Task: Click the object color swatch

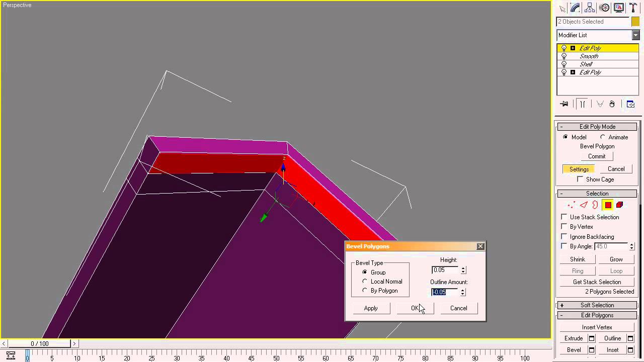Action: (635, 22)
